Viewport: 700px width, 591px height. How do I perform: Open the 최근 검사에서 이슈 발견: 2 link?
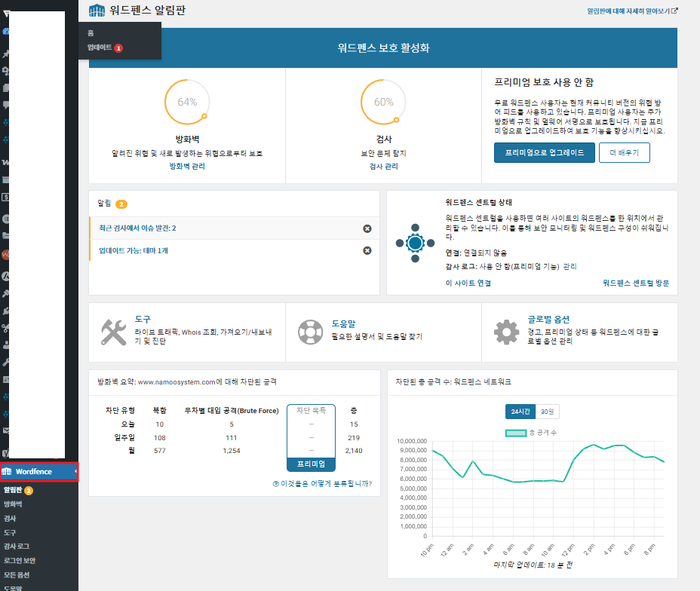(x=137, y=228)
